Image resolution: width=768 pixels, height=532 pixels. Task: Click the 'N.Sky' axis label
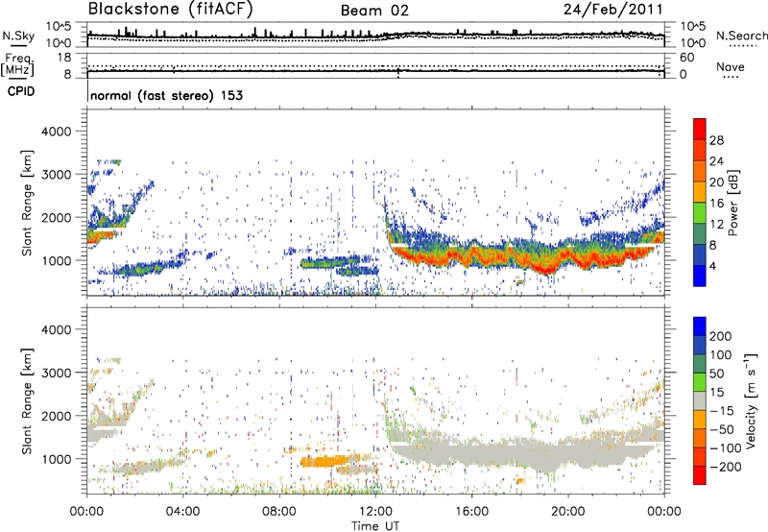pyautogui.click(x=18, y=36)
